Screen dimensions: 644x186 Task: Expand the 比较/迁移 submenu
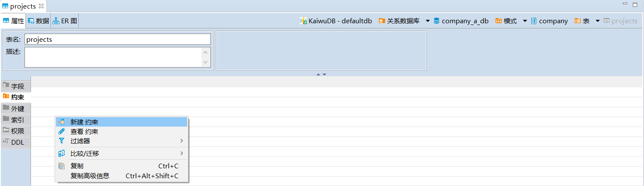click(x=85, y=154)
